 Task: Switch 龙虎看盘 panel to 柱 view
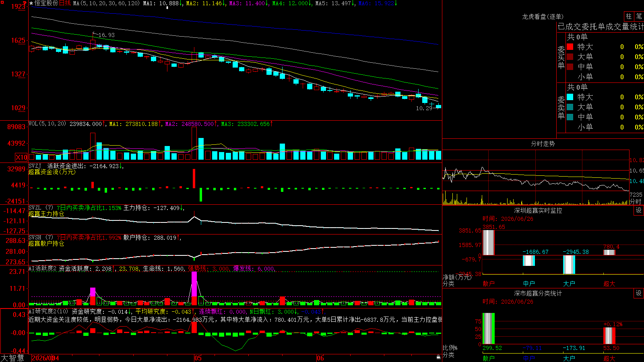pyautogui.click(x=629, y=16)
